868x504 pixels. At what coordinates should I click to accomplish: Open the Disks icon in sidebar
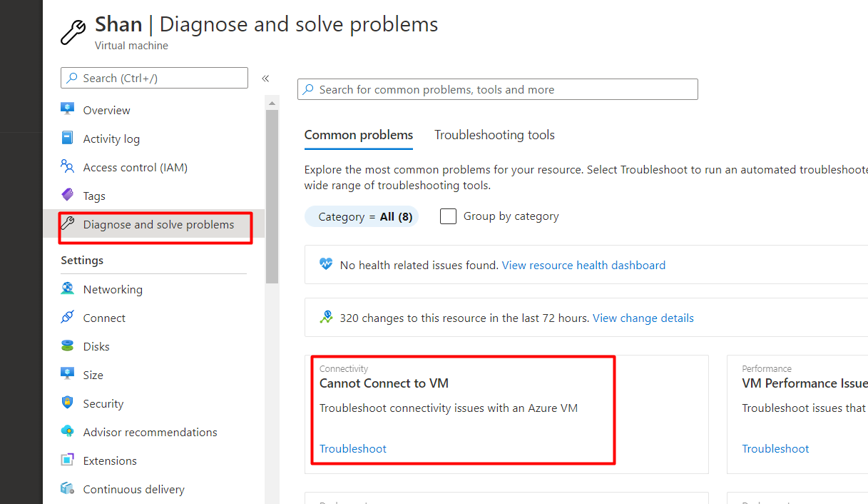click(x=68, y=346)
